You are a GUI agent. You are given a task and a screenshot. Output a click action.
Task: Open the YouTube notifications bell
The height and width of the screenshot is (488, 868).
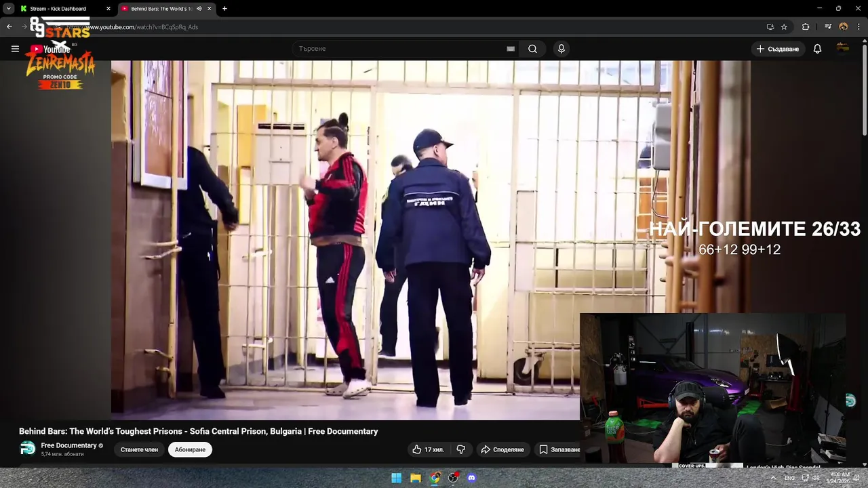[x=817, y=49]
